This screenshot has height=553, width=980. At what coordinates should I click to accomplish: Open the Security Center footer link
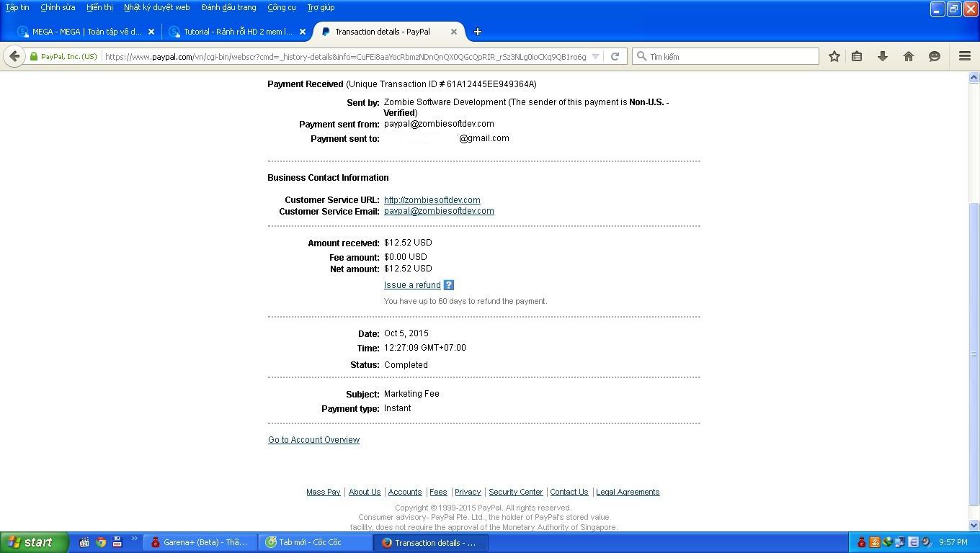pyautogui.click(x=515, y=493)
